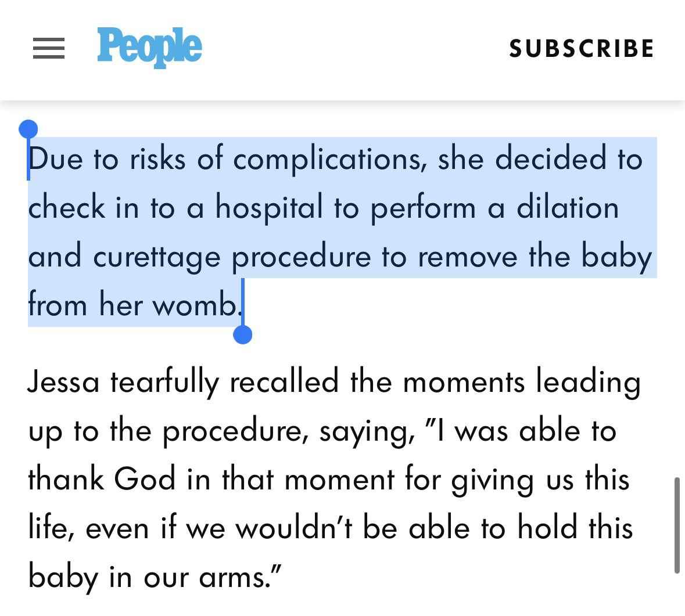This screenshot has width=685, height=616.
Task: Click the People logo
Action: [149, 46]
